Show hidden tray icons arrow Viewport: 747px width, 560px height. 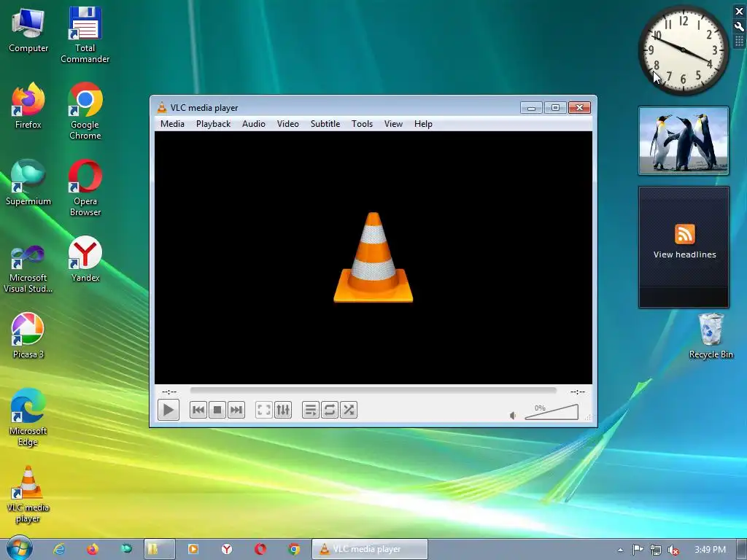(x=620, y=550)
